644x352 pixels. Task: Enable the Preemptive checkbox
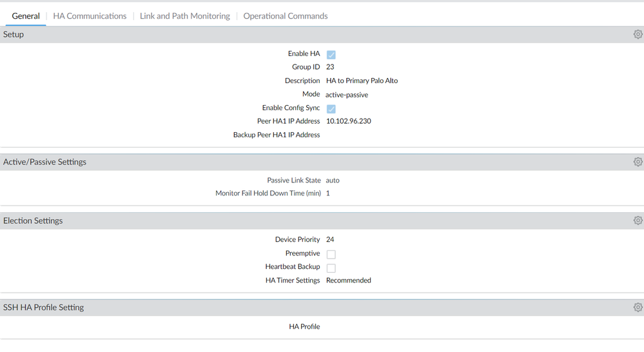pyautogui.click(x=331, y=254)
